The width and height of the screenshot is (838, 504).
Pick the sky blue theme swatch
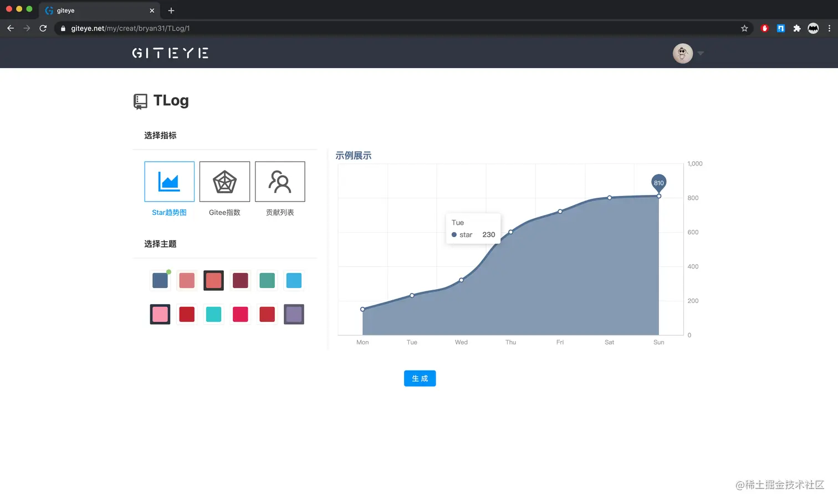[x=294, y=280]
